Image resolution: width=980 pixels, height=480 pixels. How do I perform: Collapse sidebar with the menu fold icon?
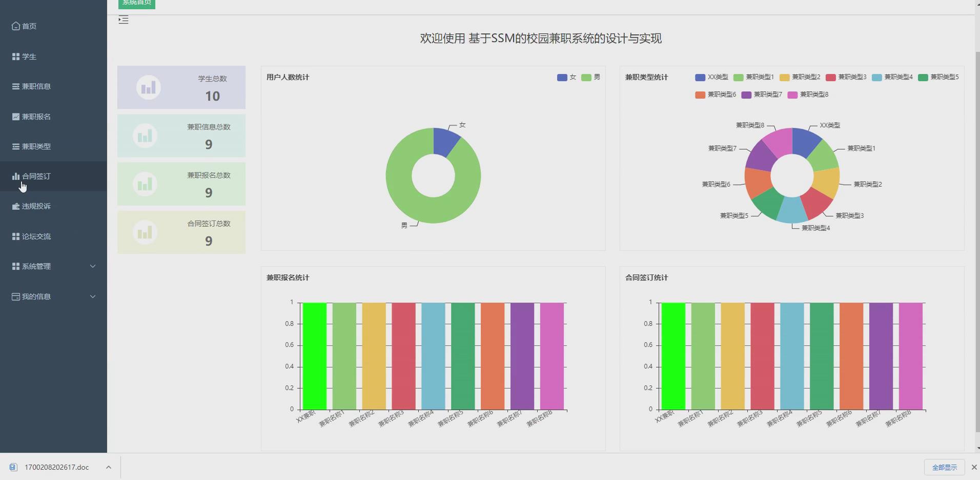click(x=124, y=20)
